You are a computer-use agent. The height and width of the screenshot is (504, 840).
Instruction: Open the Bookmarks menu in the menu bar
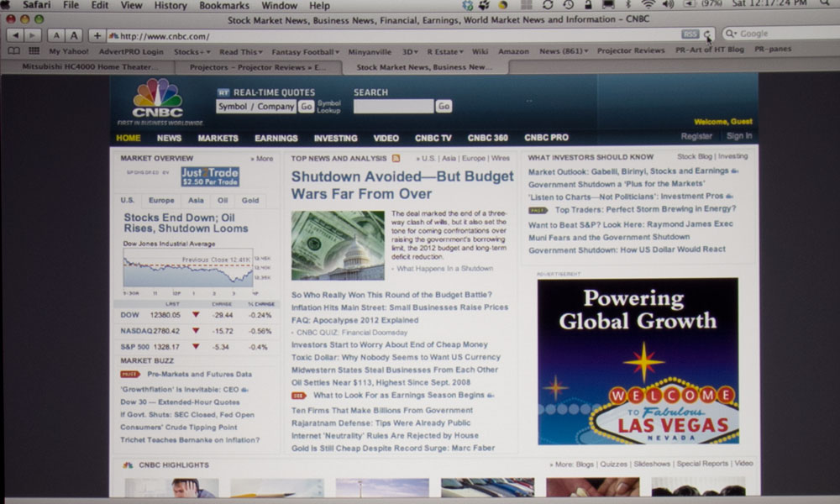point(224,5)
